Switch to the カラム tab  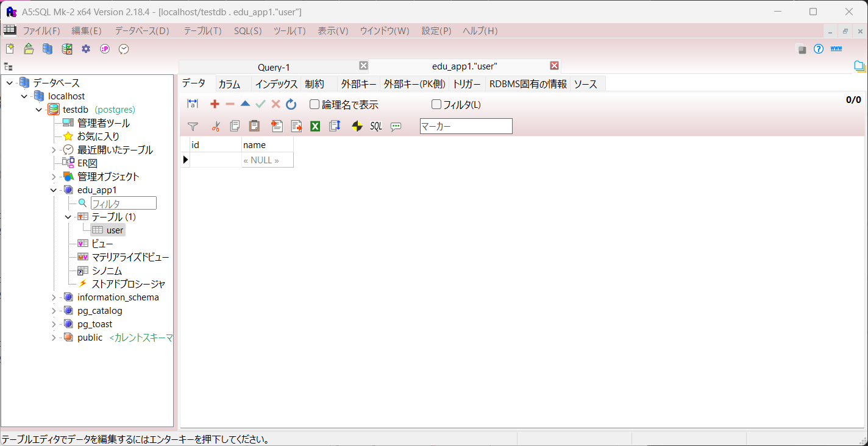click(230, 84)
